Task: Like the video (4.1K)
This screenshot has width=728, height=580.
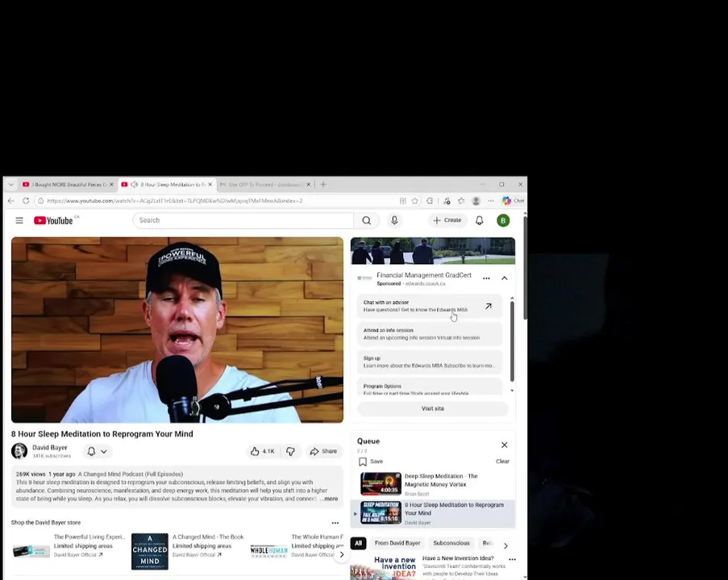Action: point(262,451)
